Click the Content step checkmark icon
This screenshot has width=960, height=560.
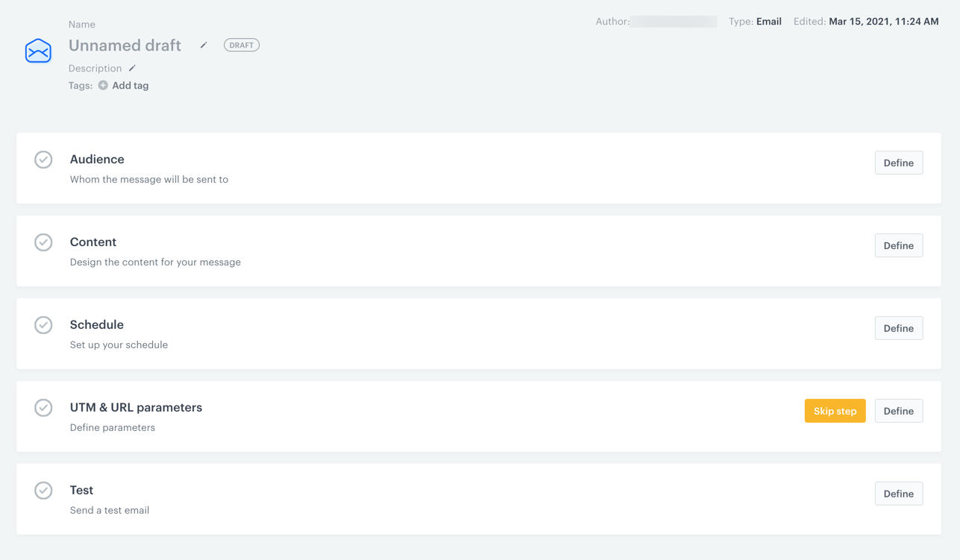click(x=43, y=242)
